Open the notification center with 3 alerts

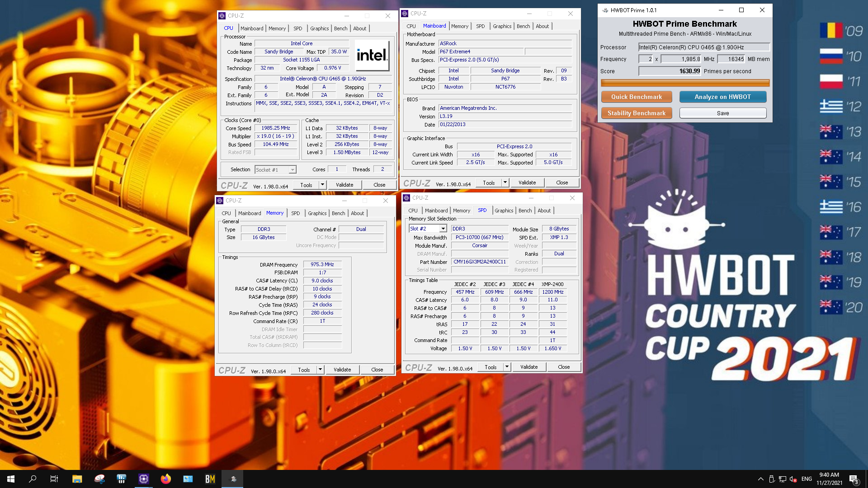(x=854, y=479)
